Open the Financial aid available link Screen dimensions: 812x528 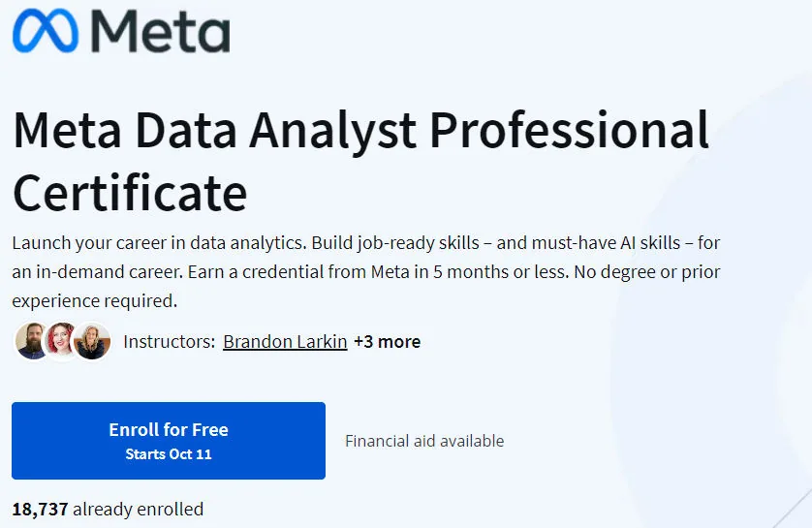tap(424, 441)
